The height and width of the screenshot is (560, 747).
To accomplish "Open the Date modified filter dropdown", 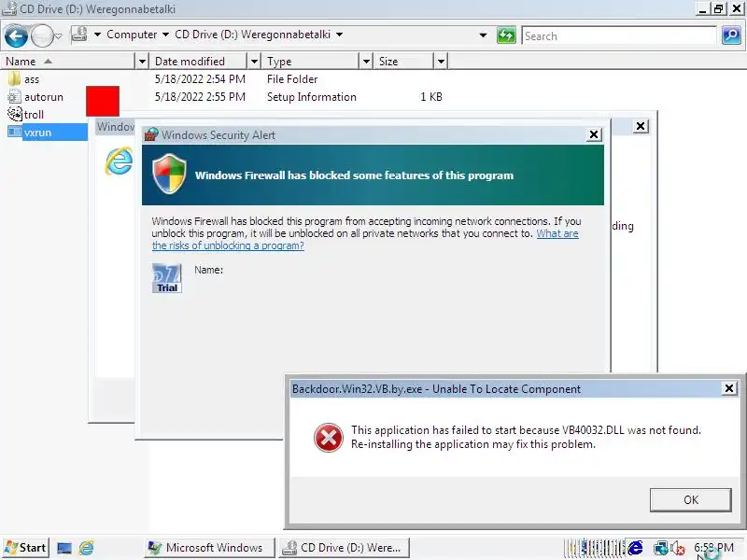I will (254, 62).
